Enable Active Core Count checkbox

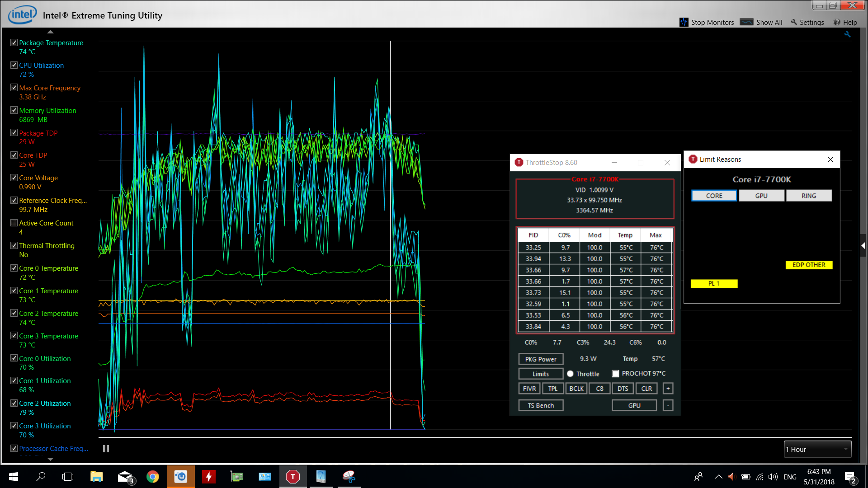[x=14, y=223]
